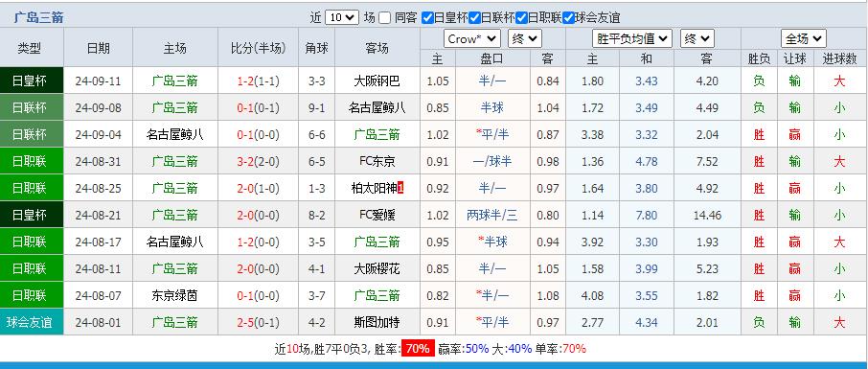Click the 比分(半场) column header
The image size is (868, 369).
(x=258, y=48)
